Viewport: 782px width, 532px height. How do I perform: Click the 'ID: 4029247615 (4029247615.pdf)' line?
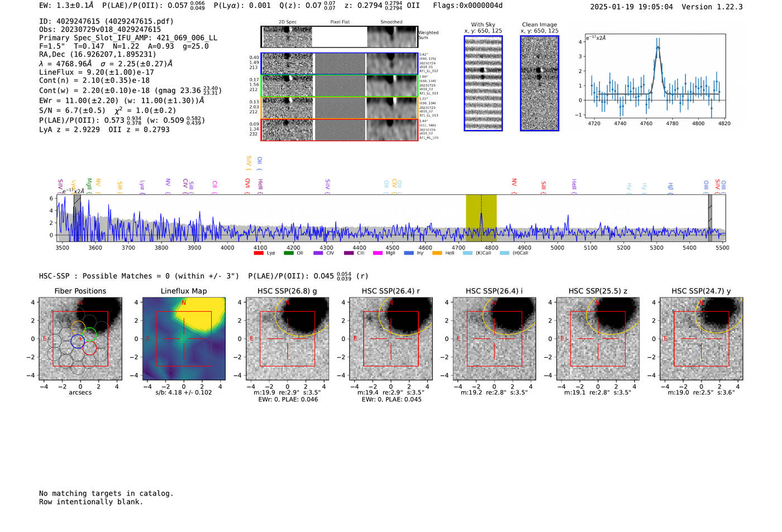106,21
